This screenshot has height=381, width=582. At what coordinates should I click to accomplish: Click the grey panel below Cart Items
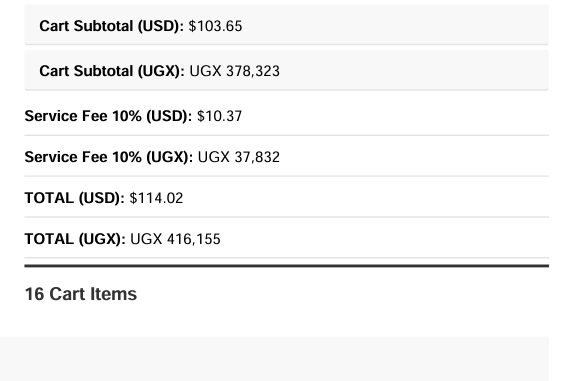click(274, 359)
